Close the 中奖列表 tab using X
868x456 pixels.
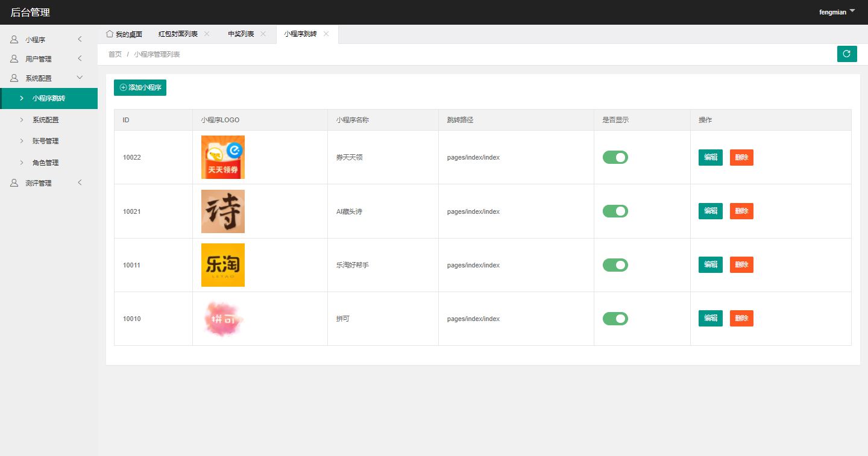(263, 34)
